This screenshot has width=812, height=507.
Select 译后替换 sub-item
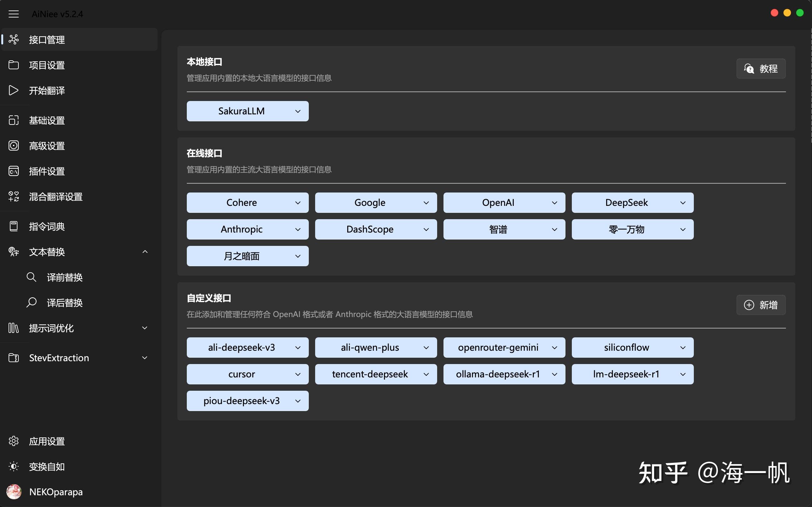pyautogui.click(x=79, y=303)
